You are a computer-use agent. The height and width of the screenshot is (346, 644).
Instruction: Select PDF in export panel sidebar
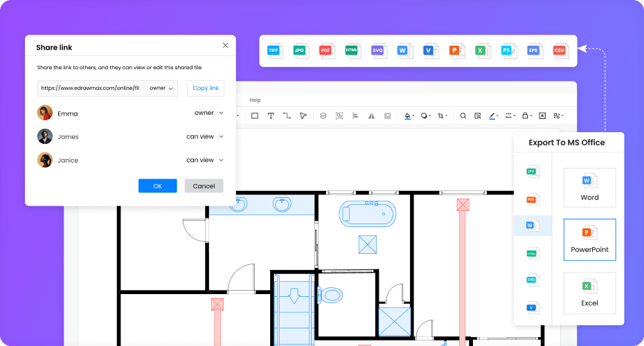pos(533,199)
